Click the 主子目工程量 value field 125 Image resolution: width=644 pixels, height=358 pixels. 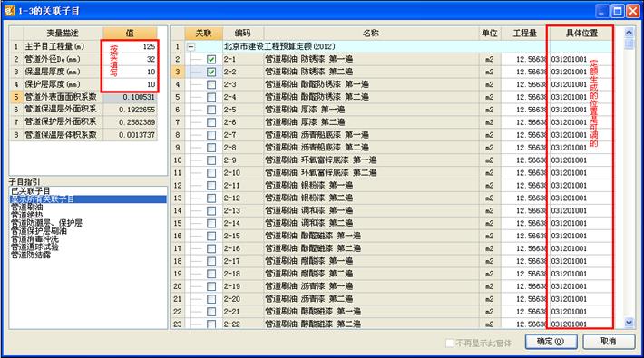[130, 47]
